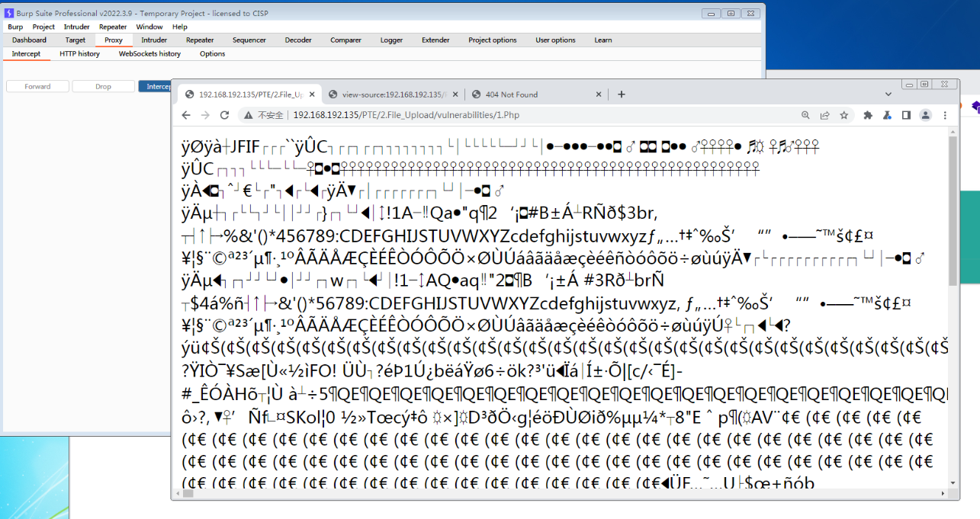980x519 pixels.
Task: Expand the browser tab search chevron
Action: (888, 95)
